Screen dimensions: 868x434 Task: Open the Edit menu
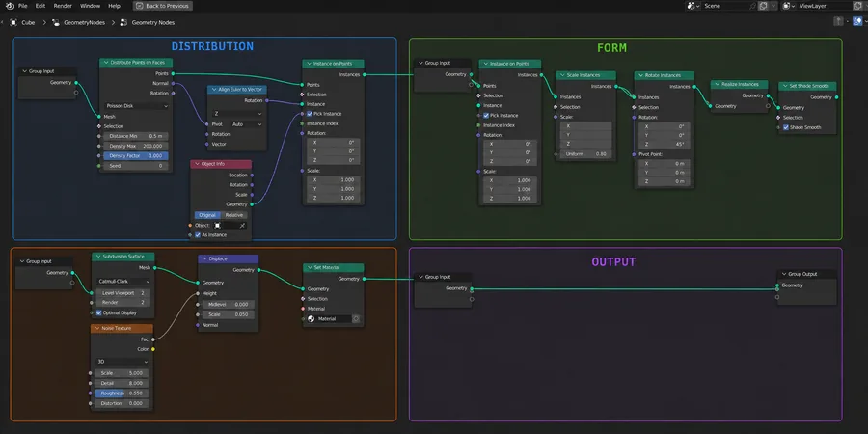[x=41, y=6]
